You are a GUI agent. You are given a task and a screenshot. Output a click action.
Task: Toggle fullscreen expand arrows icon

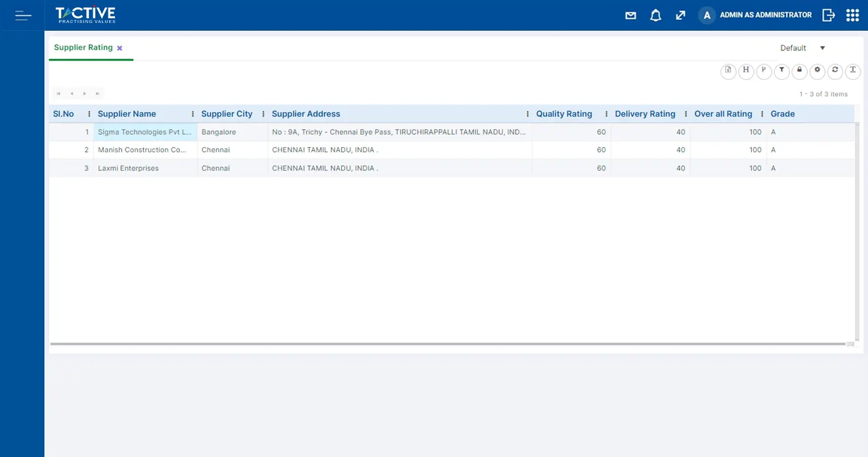click(x=680, y=16)
